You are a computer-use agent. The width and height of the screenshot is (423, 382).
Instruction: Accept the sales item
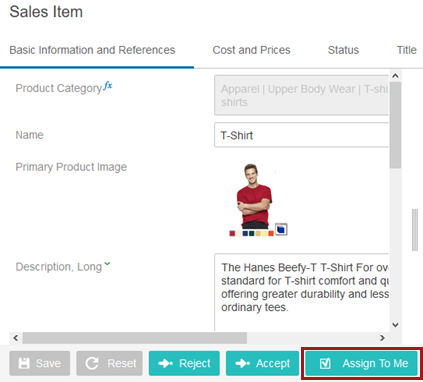point(263,363)
